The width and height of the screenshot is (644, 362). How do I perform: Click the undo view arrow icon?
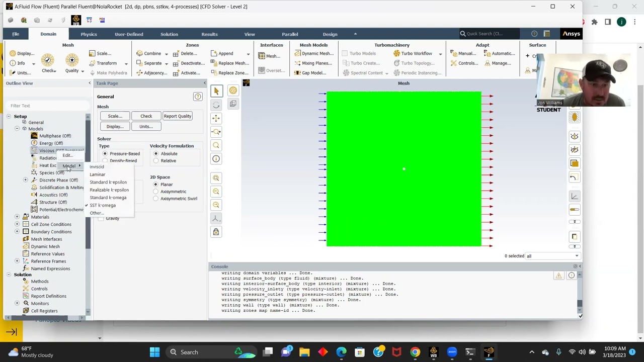(x=575, y=177)
